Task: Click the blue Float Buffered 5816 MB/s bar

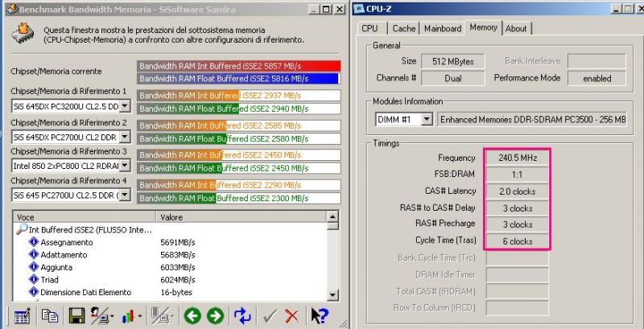Action: [238, 78]
